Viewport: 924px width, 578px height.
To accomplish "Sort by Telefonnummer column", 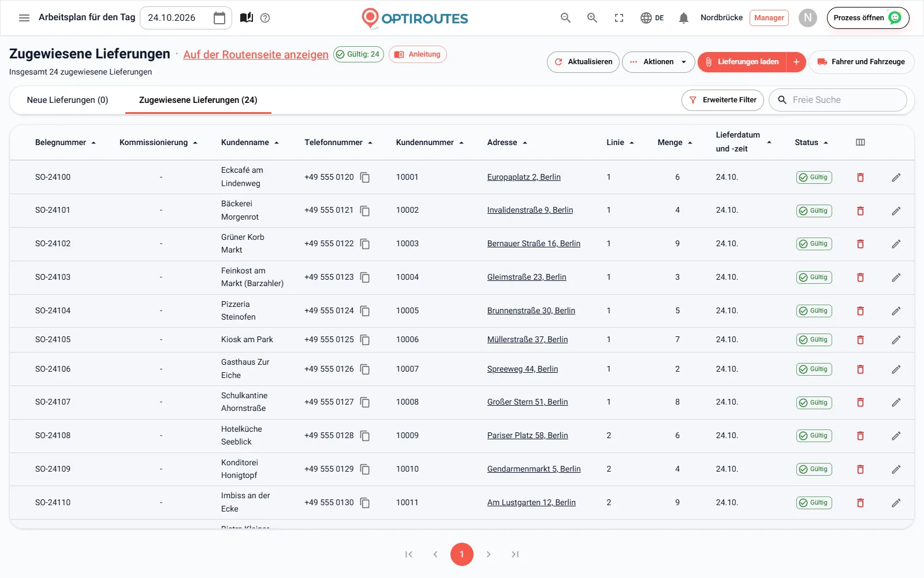I will coord(338,142).
